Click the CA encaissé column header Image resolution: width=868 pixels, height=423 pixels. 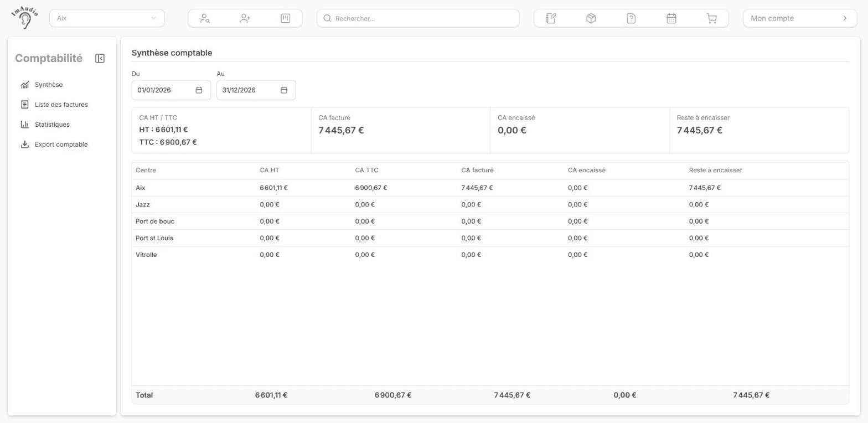tap(587, 170)
